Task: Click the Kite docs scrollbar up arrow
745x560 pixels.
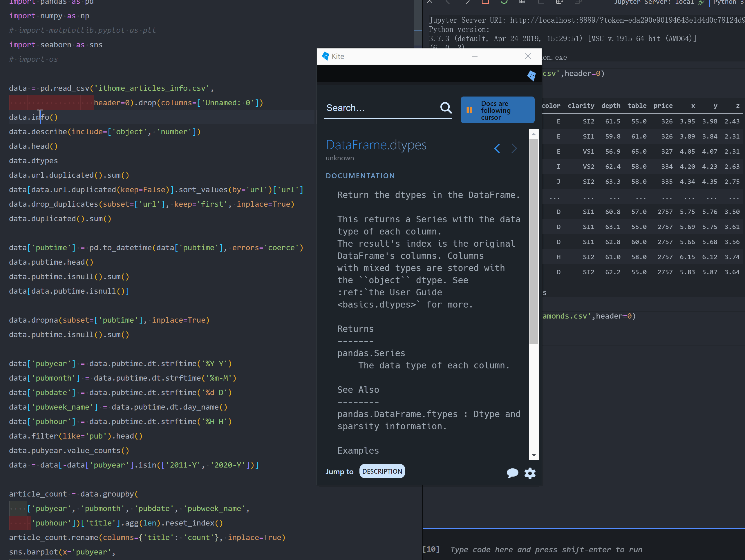Action: [x=534, y=134]
